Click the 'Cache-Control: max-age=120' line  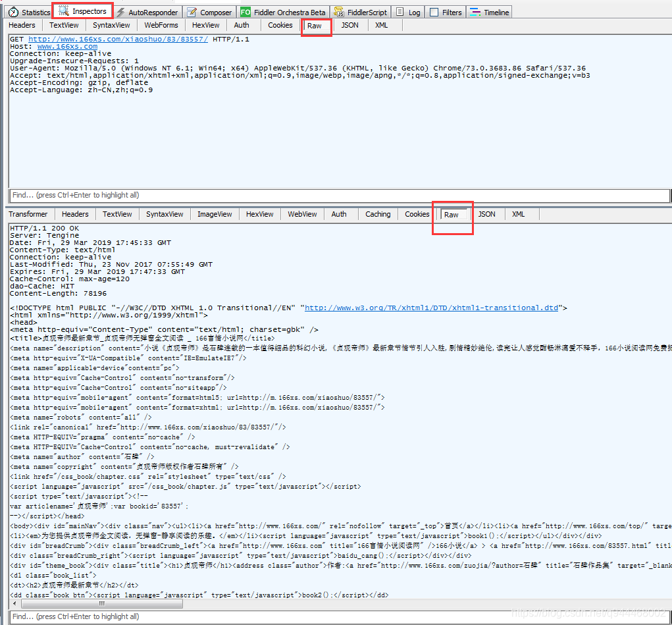coord(69,279)
